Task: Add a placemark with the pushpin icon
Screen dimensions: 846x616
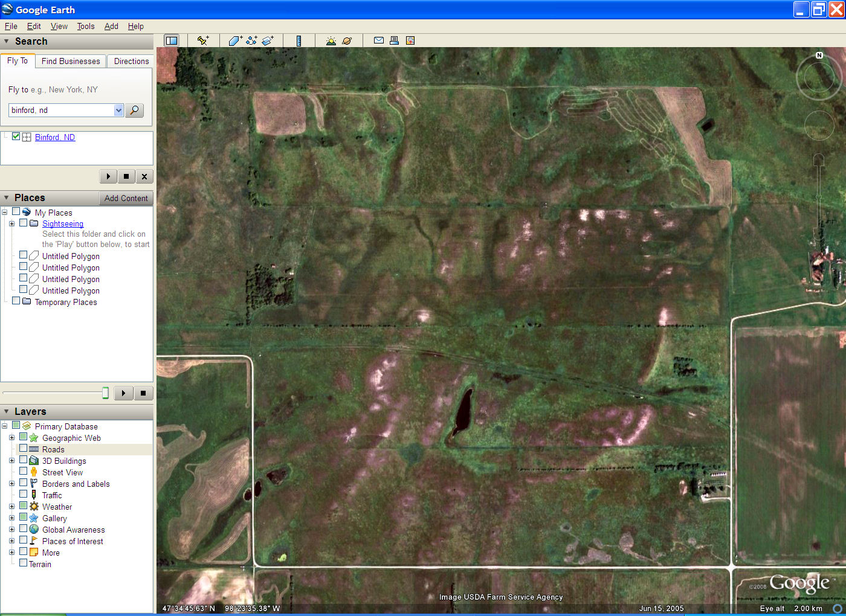Action: point(203,40)
